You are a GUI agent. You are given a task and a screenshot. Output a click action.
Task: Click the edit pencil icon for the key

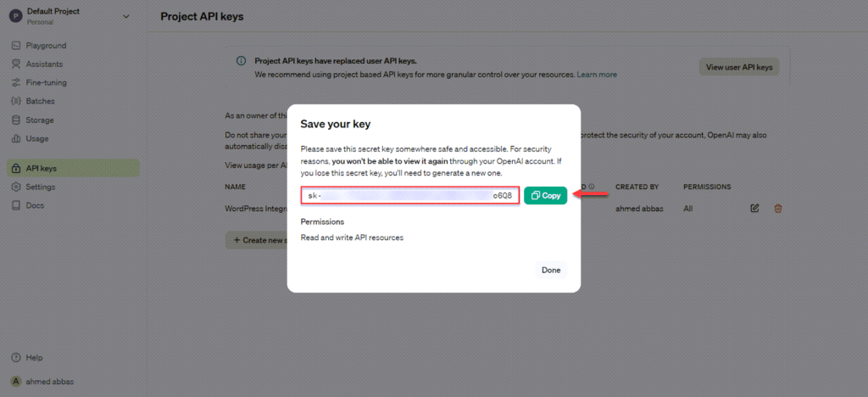pos(754,208)
